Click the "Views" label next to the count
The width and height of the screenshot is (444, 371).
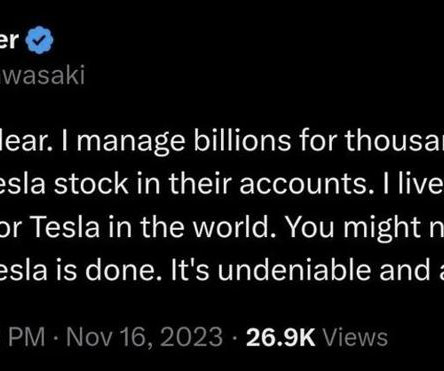coord(356,337)
